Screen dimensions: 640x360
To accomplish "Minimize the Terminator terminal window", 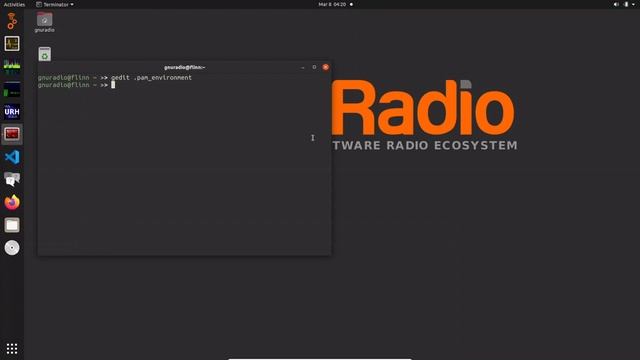I will (303, 67).
